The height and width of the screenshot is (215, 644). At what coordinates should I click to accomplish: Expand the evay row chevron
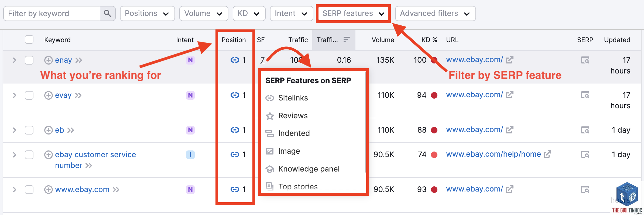[x=15, y=95]
